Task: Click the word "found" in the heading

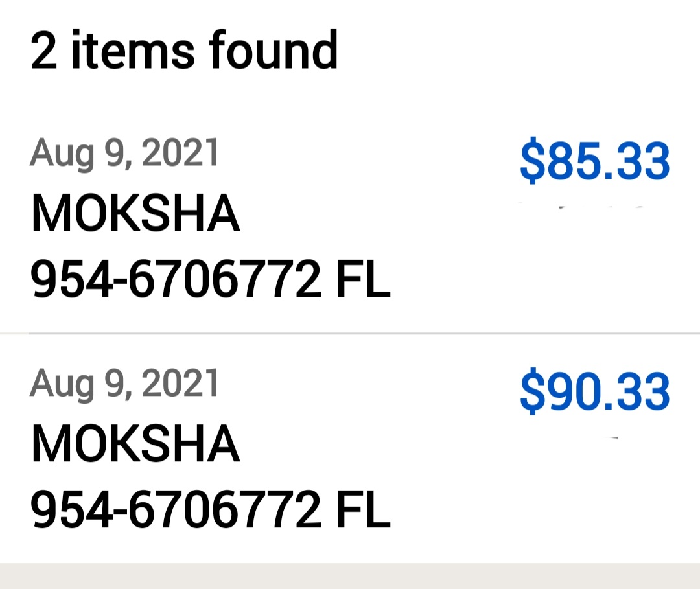Action: coord(274,51)
